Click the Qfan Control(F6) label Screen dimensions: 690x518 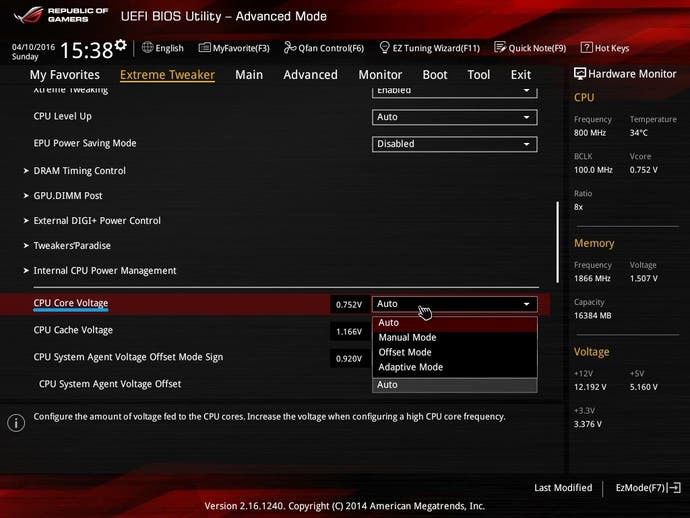pos(331,48)
